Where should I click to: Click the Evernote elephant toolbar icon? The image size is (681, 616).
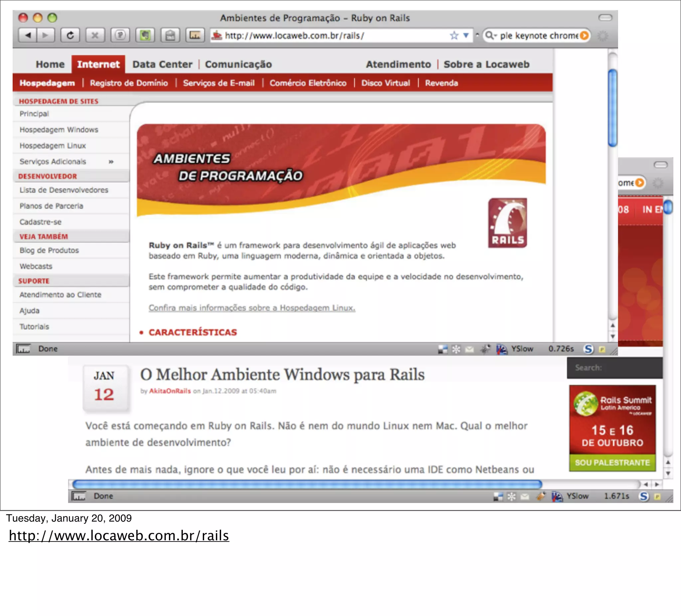click(x=145, y=35)
